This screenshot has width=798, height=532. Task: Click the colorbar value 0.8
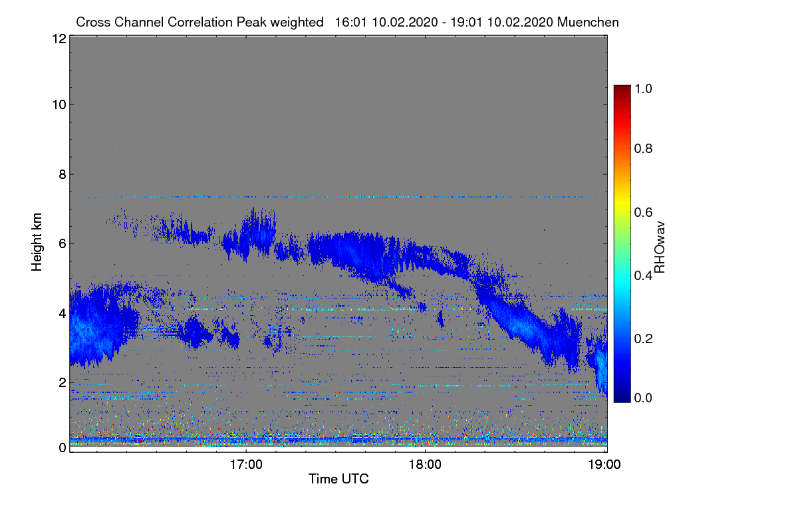643,149
